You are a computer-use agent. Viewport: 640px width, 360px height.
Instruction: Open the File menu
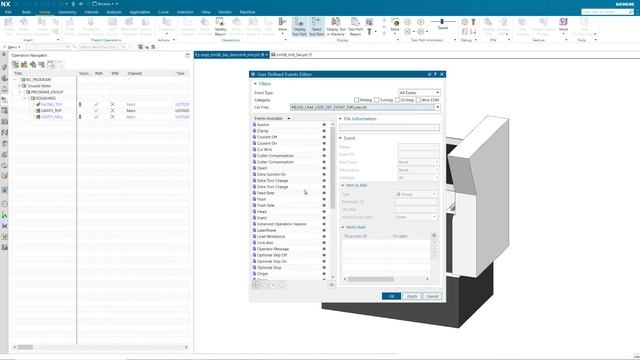[8, 12]
